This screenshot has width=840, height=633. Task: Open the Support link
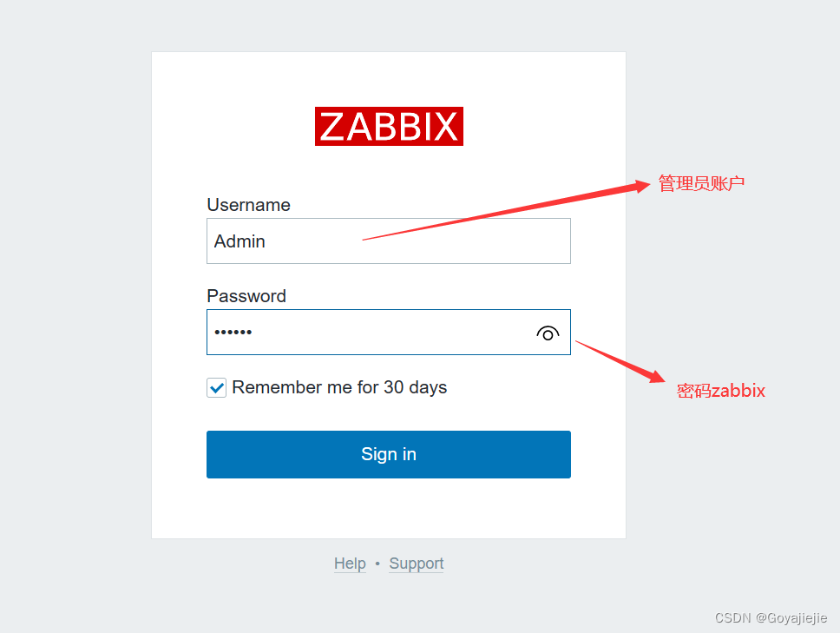click(416, 564)
